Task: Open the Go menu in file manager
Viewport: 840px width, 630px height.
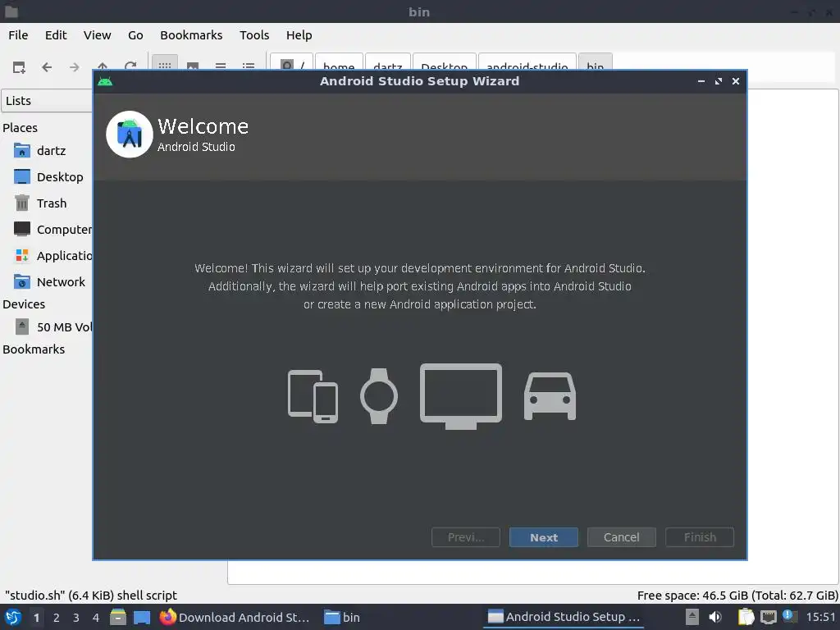Action: pyautogui.click(x=135, y=35)
